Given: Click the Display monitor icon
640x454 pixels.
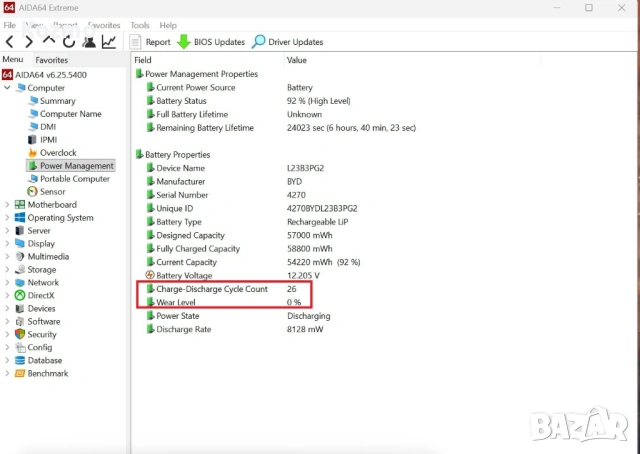Looking at the screenshot, I should [20, 244].
